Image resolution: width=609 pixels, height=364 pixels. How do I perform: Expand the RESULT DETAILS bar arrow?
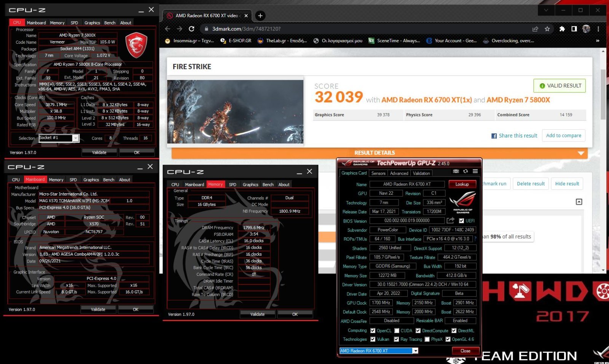[x=581, y=153]
